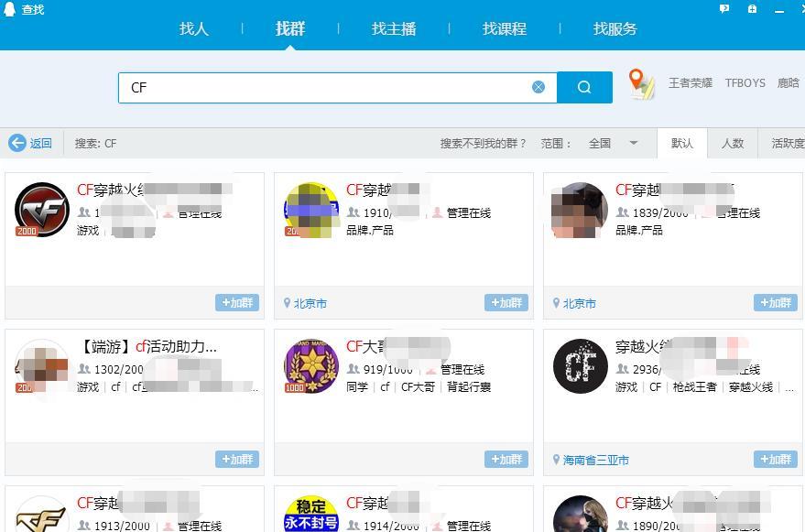Expand the 范围 全国 dropdown
Screen dimensions: 805x532
(x=614, y=143)
